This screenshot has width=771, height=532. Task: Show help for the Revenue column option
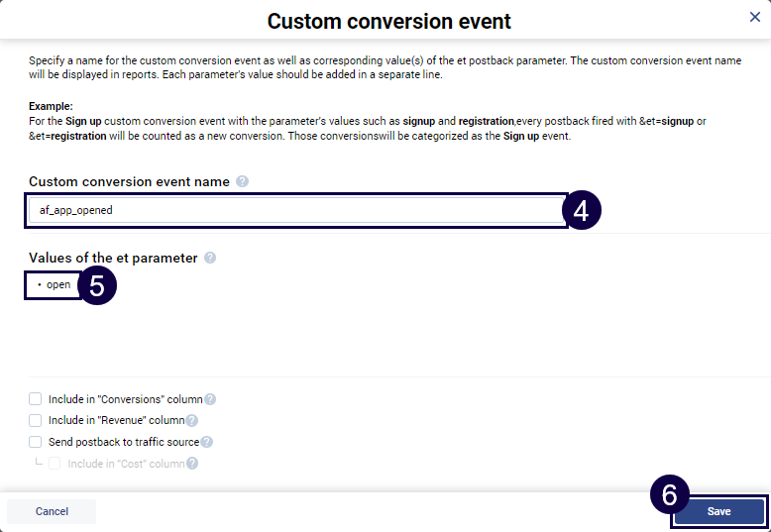pos(192,420)
